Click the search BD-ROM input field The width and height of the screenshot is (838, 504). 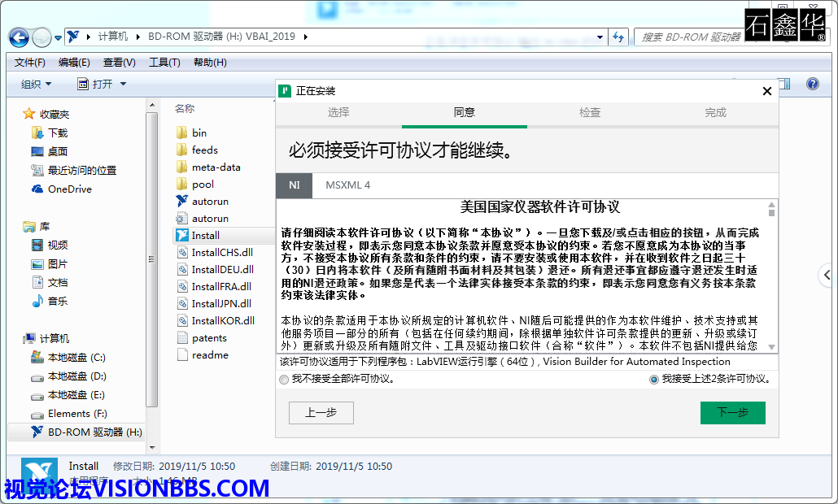(689, 37)
